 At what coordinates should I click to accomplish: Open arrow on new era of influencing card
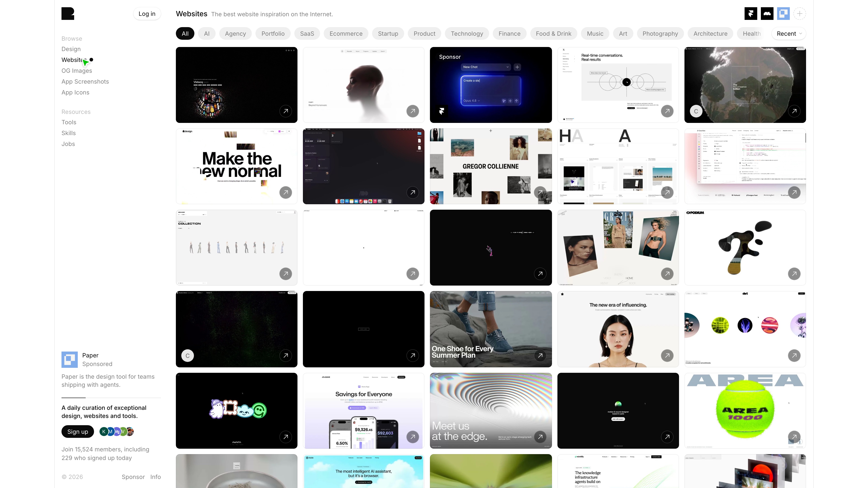[667, 356]
